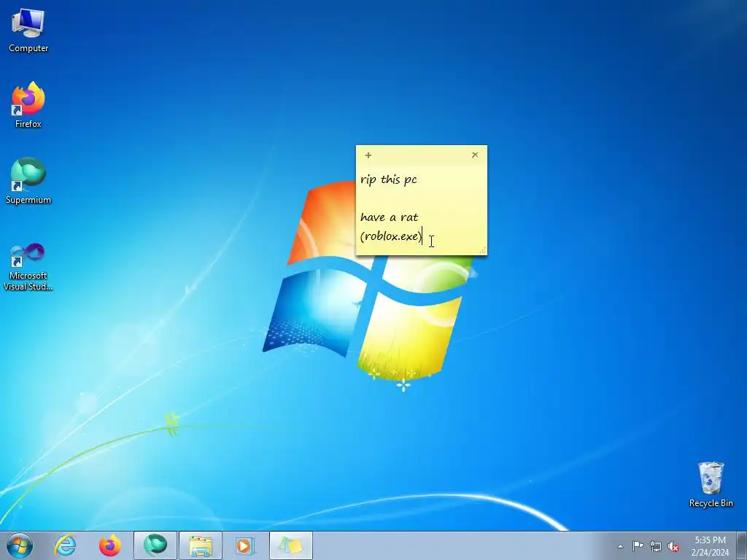Select the Supermium desktop shortcut

[x=28, y=181]
